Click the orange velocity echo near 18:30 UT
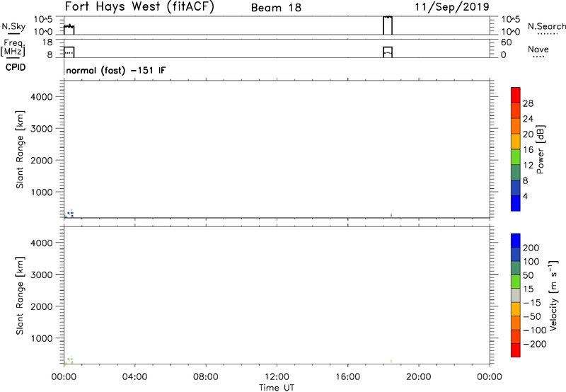 (x=391, y=361)
